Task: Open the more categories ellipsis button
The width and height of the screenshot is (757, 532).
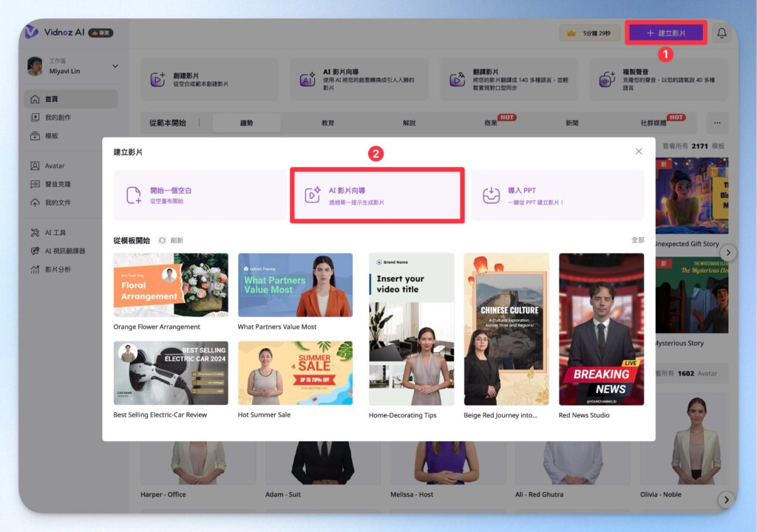Action: 717,123
